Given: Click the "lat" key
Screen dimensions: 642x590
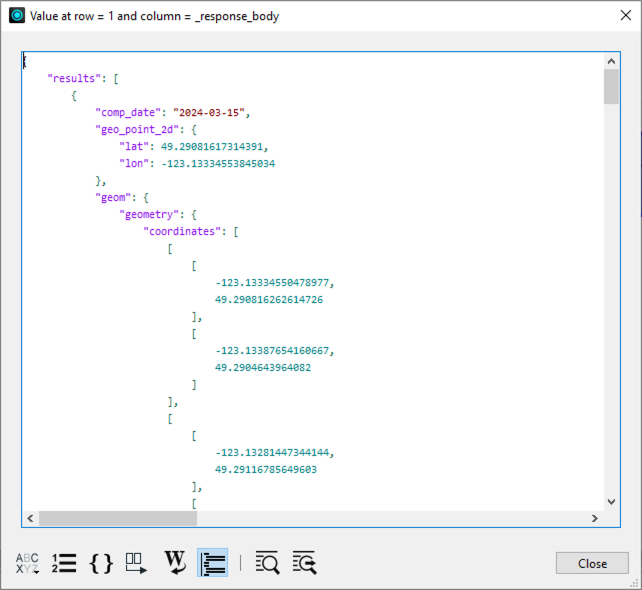Looking at the screenshot, I should (134, 147).
